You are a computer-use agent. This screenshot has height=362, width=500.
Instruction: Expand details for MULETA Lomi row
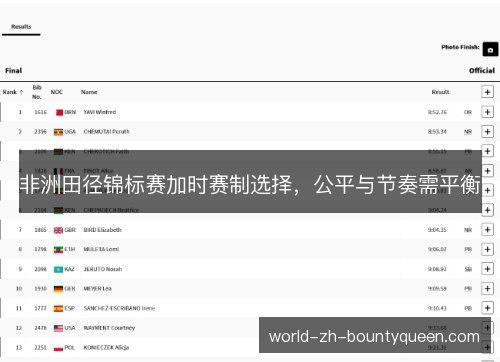[x=487, y=249]
